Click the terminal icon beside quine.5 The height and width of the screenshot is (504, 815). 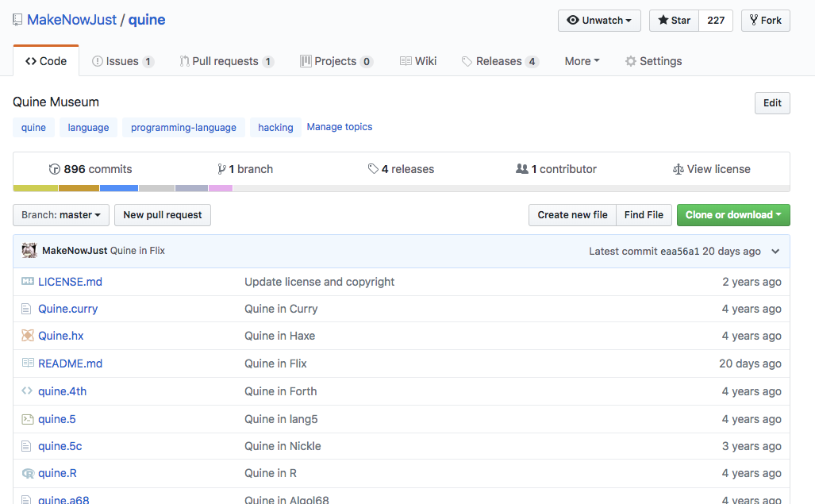[x=28, y=419]
